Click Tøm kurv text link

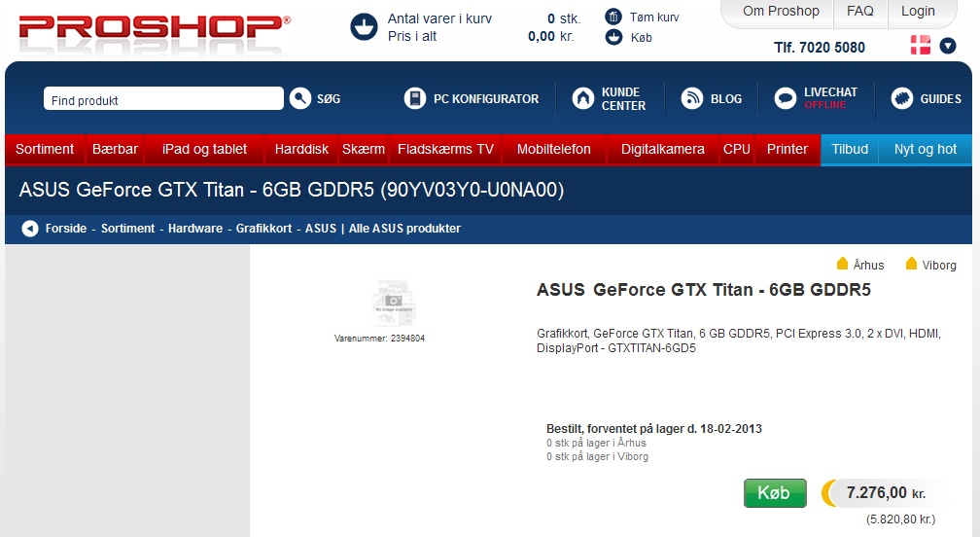653,17
